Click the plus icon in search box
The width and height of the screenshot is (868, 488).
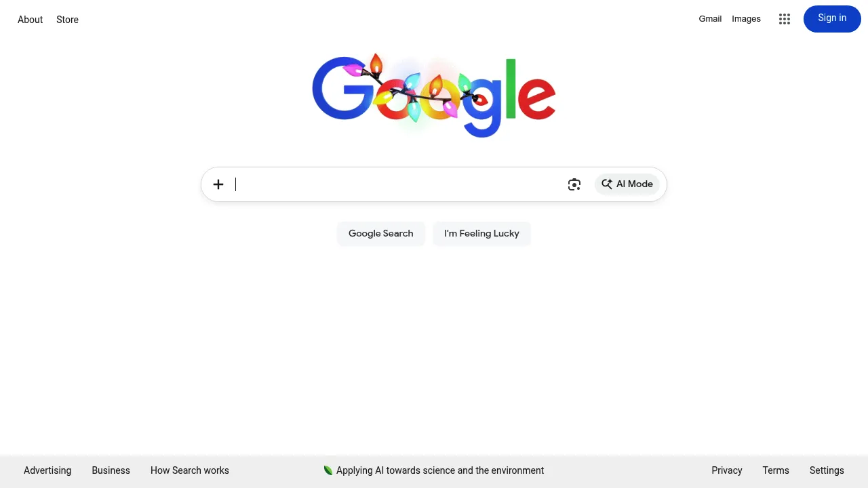tap(218, 184)
